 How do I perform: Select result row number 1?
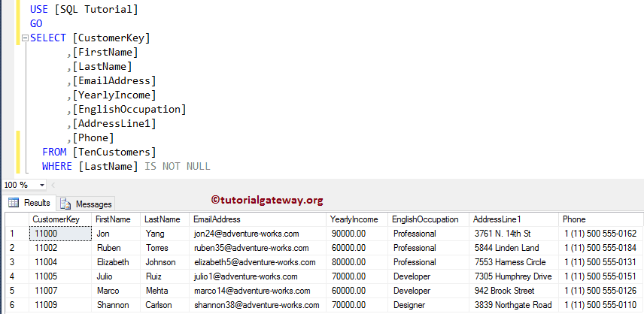pyautogui.click(x=17, y=234)
